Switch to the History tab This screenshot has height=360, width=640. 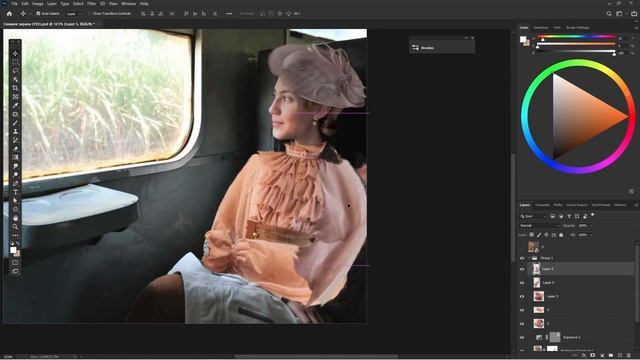pyautogui.click(x=620, y=205)
